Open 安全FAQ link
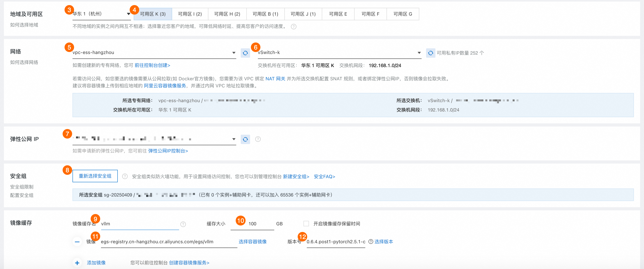This screenshot has width=644, height=269. coord(324,176)
